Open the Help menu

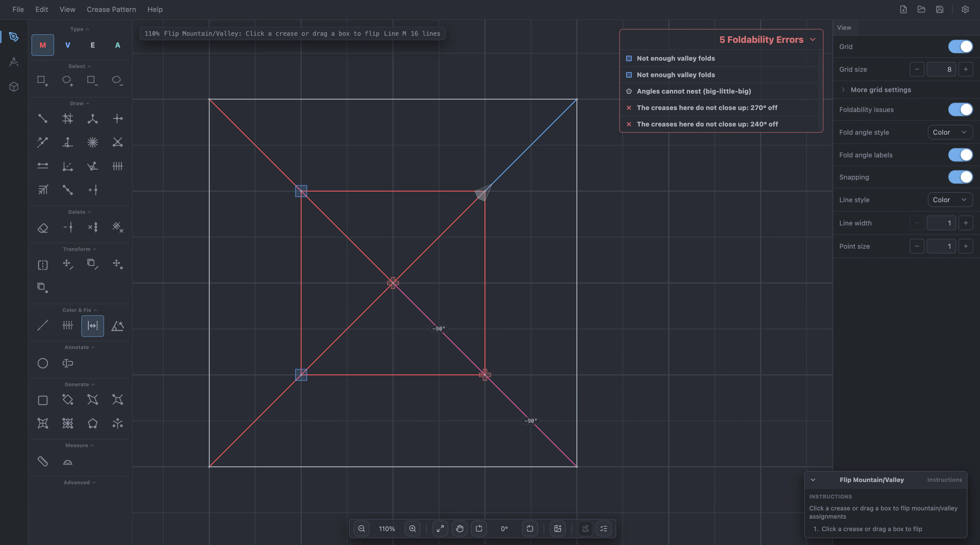[x=155, y=10]
